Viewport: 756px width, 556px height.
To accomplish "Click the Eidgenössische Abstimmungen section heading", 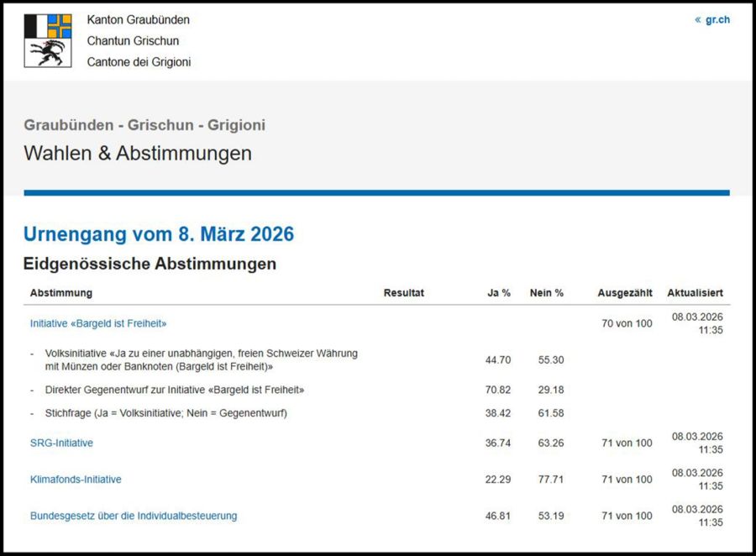I will (150, 264).
